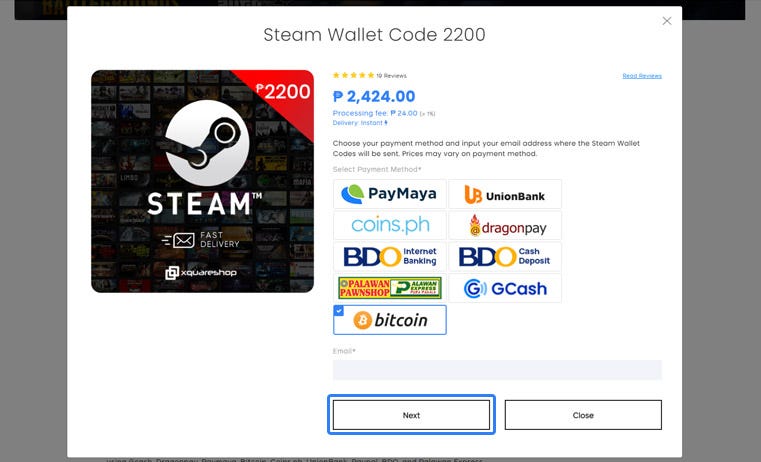
Task: Click the Close button
Action: (583, 415)
